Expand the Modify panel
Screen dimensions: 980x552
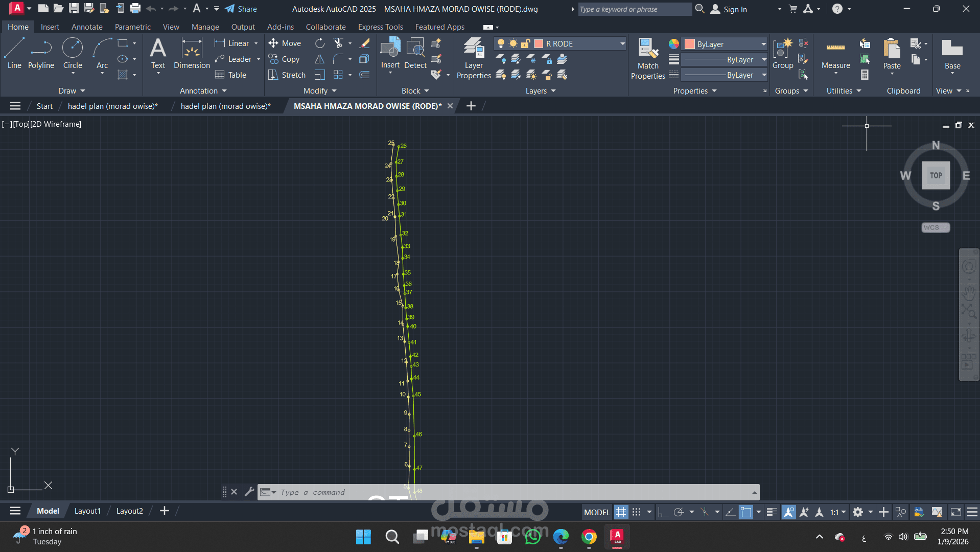(320, 91)
